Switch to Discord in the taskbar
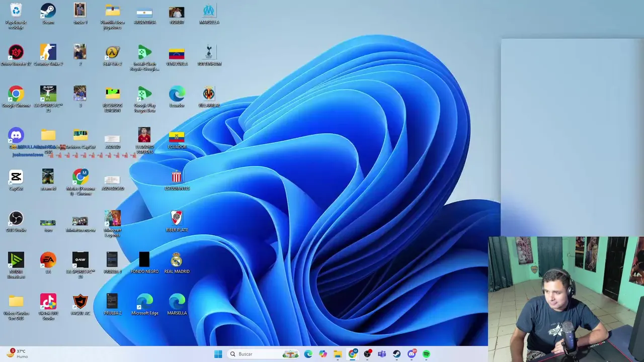644x362 pixels. 412,354
